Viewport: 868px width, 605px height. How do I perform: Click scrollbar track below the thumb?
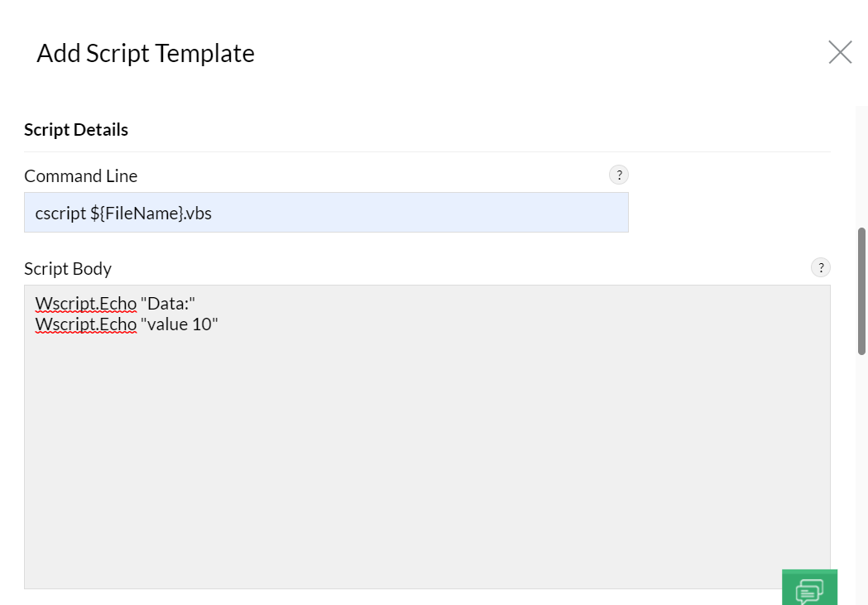tap(861, 480)
